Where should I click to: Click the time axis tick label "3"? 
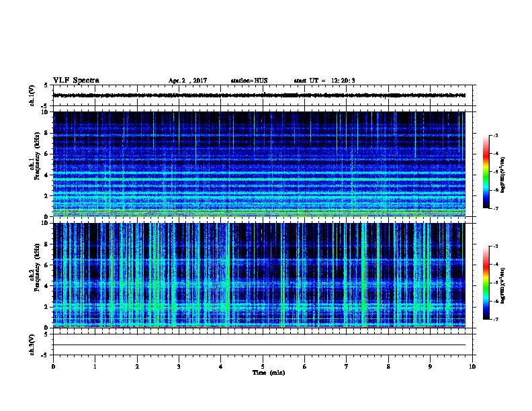point(179,367)
